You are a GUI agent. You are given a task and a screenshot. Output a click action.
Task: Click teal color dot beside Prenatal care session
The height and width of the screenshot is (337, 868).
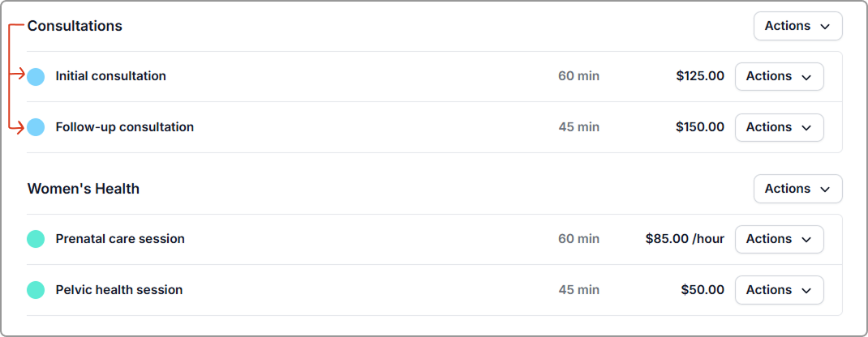point(36,239)
